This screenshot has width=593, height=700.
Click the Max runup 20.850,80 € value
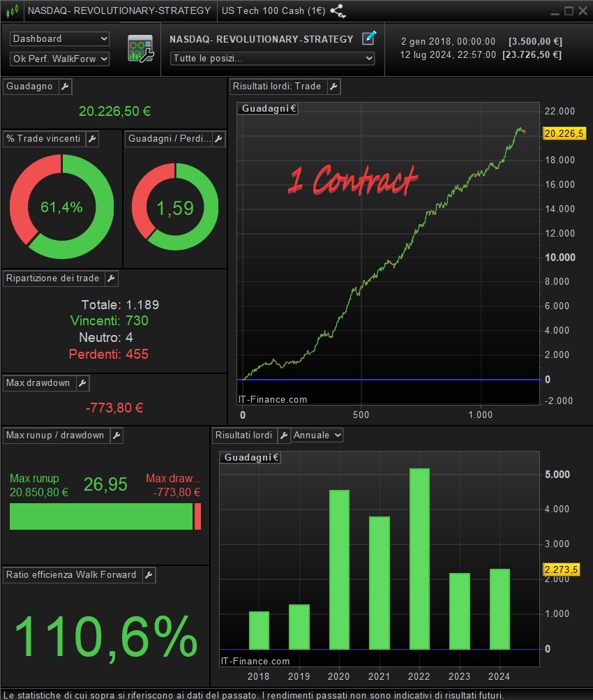coord(39,493)
